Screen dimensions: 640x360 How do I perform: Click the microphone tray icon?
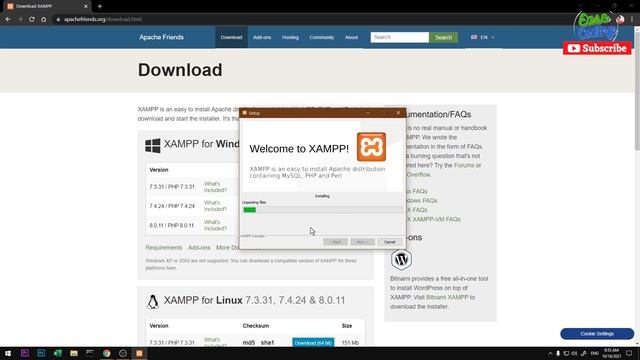click(x=558, y=353)
